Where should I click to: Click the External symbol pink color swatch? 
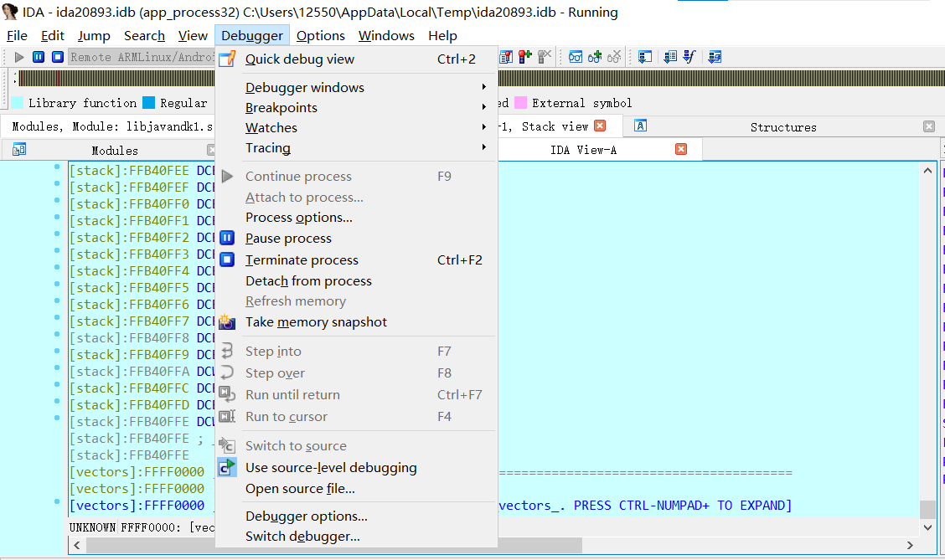click(521, 103)
